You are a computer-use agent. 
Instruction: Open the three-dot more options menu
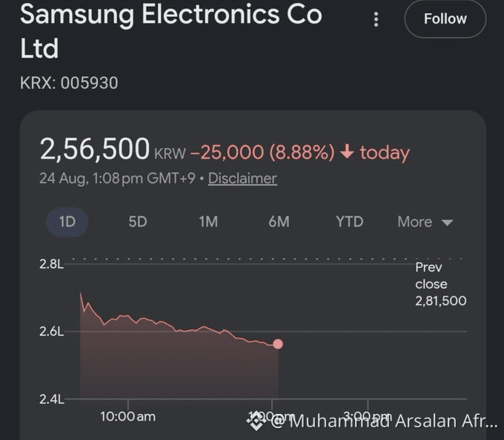(x=376, y=19)
